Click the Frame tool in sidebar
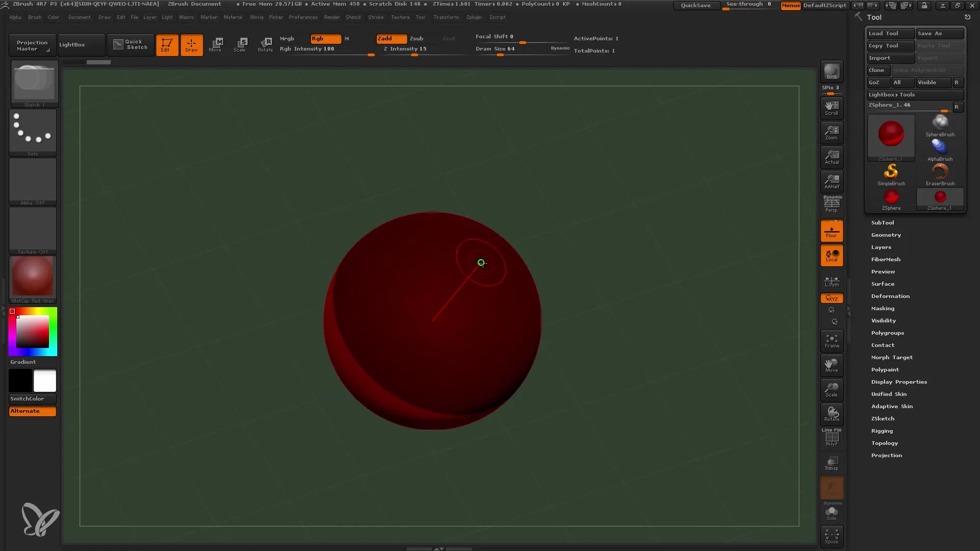Viewport: 980px width, 551px height. pyautogui.click(x=832, y=340)
